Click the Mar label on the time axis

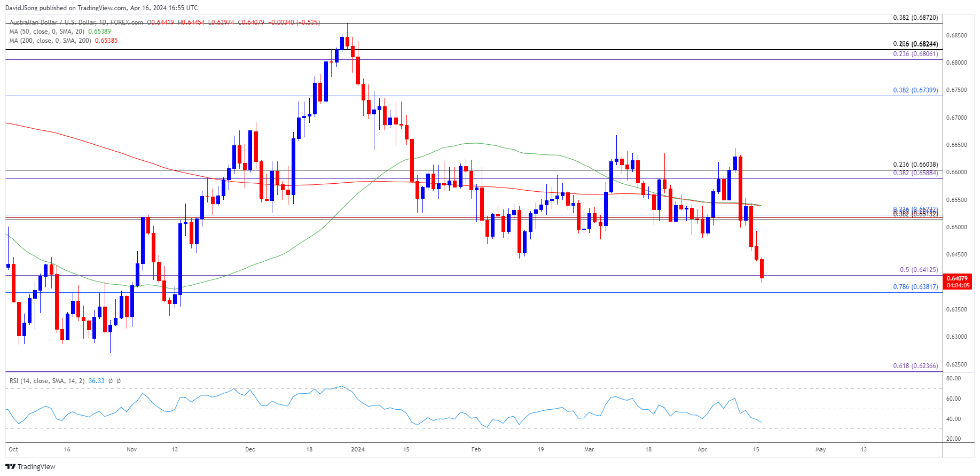click(589, 450)
